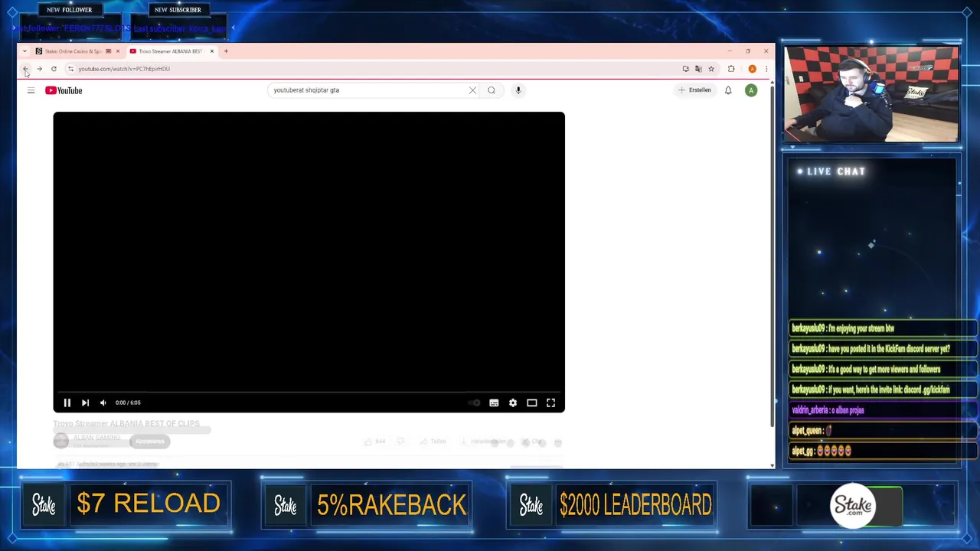
Task: Click video title Trovo Streamer ALBANIA BEST OF CLIPS
Action: [126, 423]
